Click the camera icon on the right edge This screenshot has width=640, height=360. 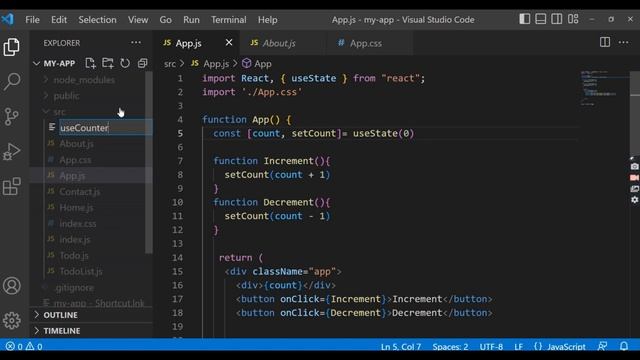tap(634, 167)
